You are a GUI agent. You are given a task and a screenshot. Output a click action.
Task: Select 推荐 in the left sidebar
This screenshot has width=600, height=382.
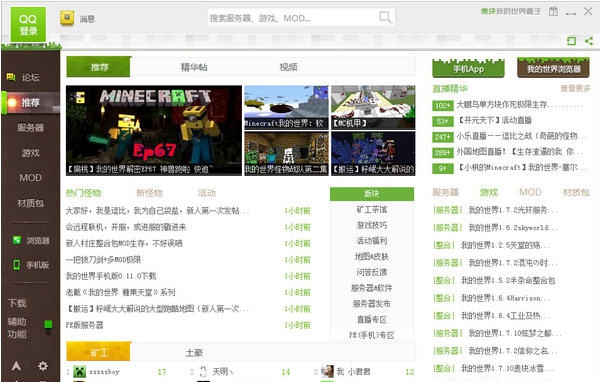(30, 103)
